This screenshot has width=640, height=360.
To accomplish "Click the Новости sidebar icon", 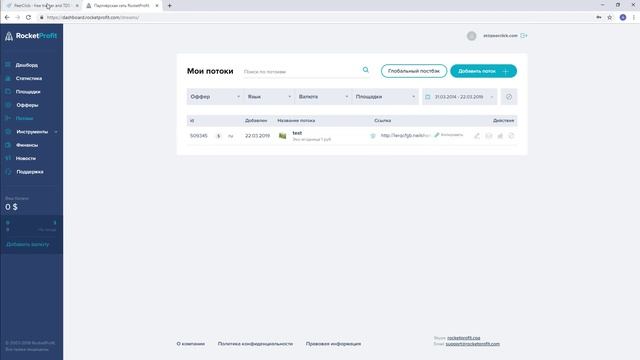I will click(8, 158).
